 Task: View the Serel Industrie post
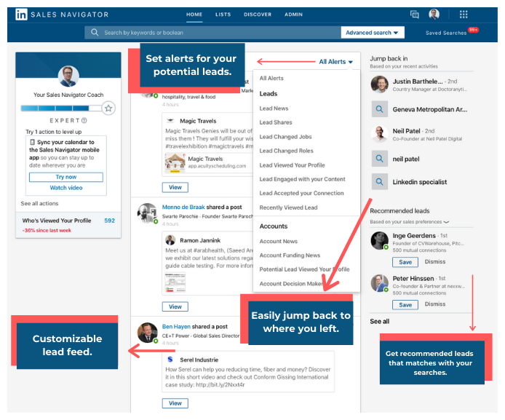(175, 403)
